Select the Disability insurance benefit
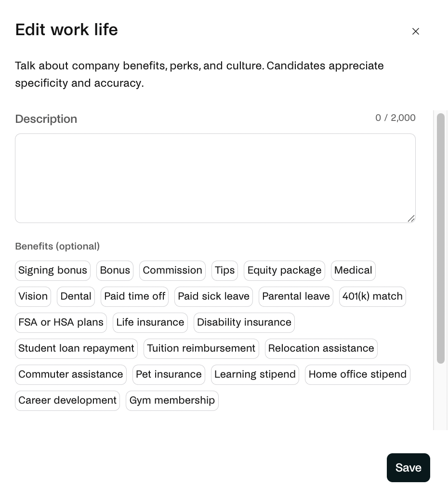The image size is (448, 500). [244, 322]
